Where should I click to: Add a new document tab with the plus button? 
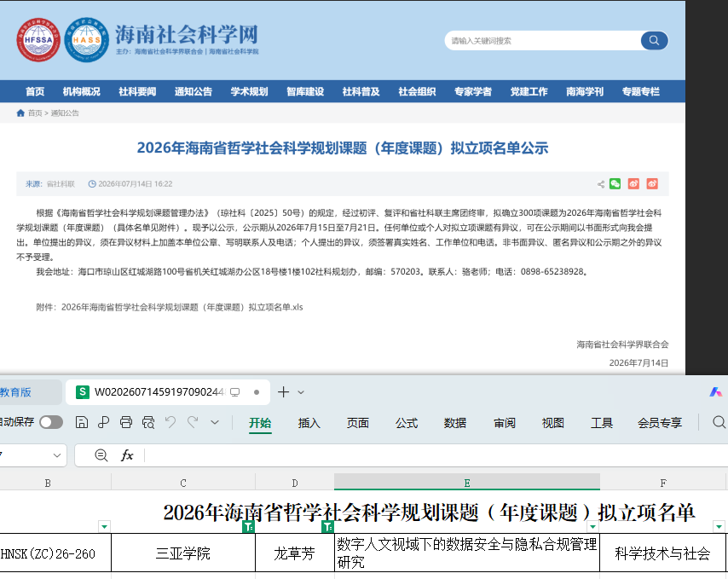coord(283,392)
